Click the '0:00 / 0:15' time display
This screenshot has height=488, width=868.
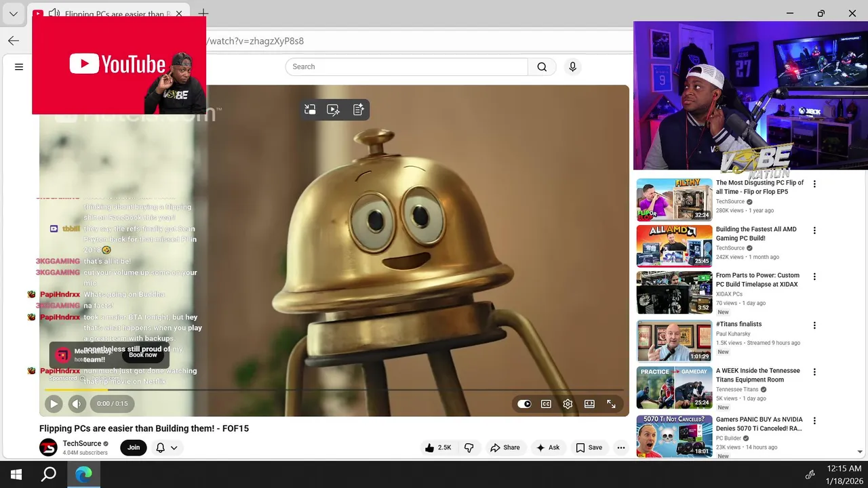(112, 403)
